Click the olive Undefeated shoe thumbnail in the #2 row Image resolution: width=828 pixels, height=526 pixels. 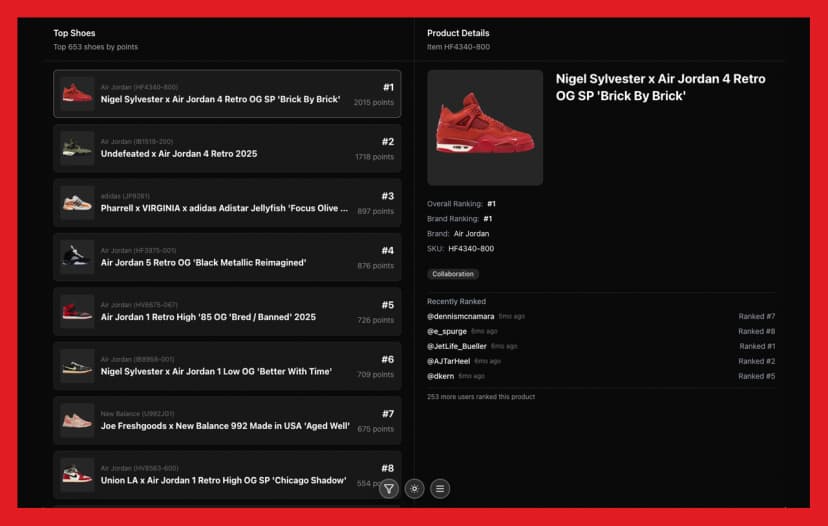(77, 148)
